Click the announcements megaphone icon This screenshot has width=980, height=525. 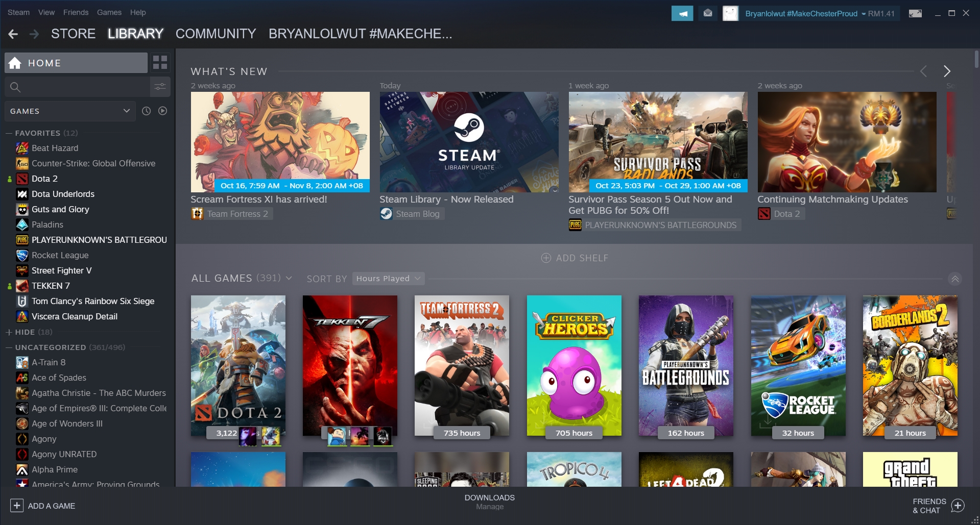coord(682,13)
